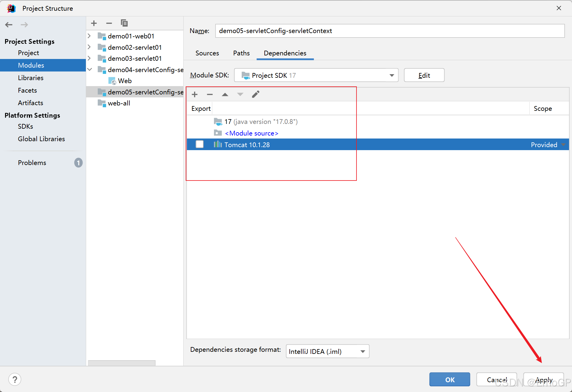572x392 pixels.
Task: Click the OK button
Action: tap(450, 379)
